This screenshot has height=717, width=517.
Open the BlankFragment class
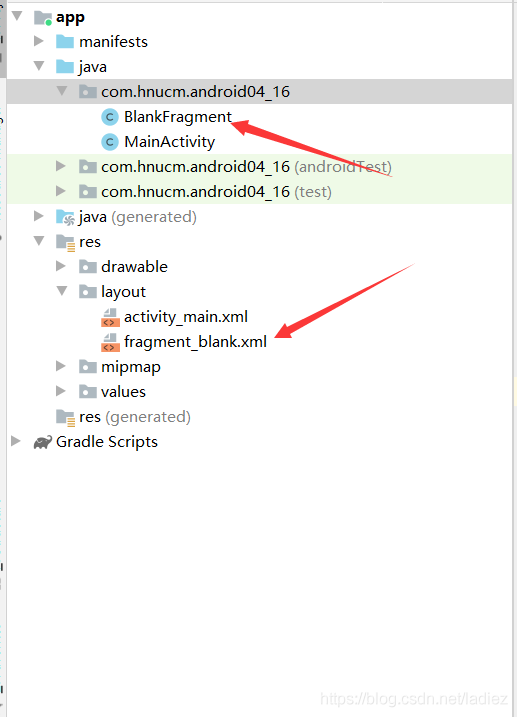(178, 117)
